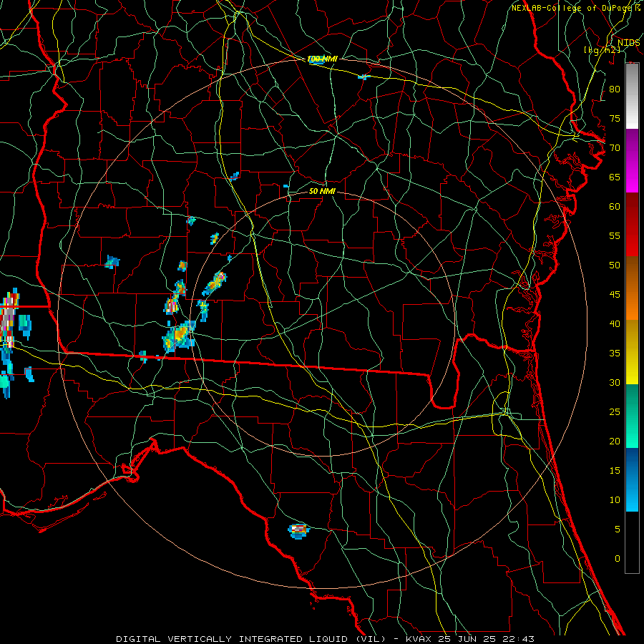Screen dimensions: 644x644
Task: Click the scale value 30
Action: coord(615,382)
